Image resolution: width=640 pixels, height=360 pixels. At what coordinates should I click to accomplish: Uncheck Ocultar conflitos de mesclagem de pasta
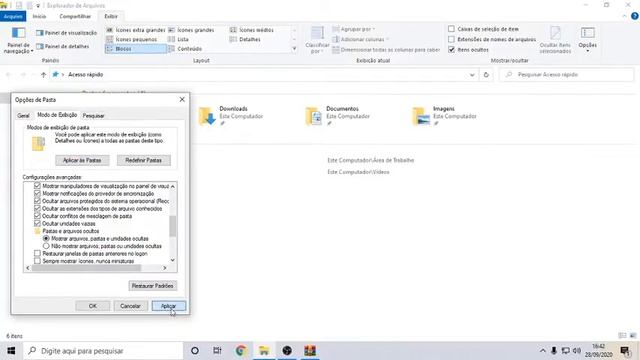click(37, 216)
